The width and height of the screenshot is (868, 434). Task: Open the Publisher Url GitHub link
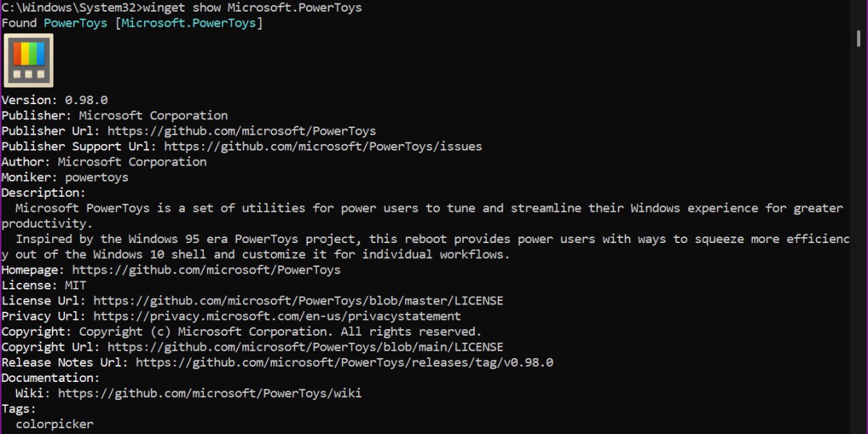[242, 131]
